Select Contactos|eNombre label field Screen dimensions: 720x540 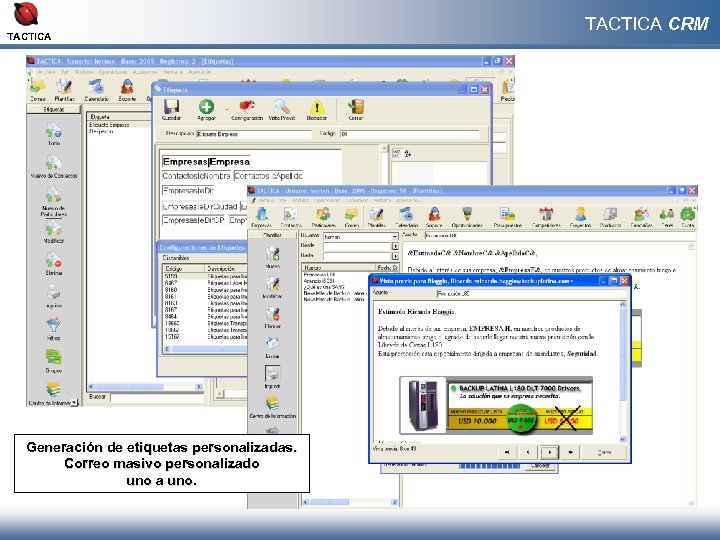[197, 176]
